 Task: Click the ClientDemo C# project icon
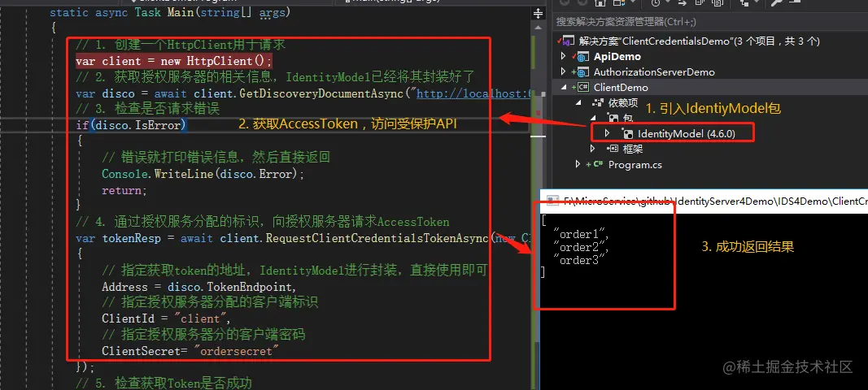(x=582, y=88)
